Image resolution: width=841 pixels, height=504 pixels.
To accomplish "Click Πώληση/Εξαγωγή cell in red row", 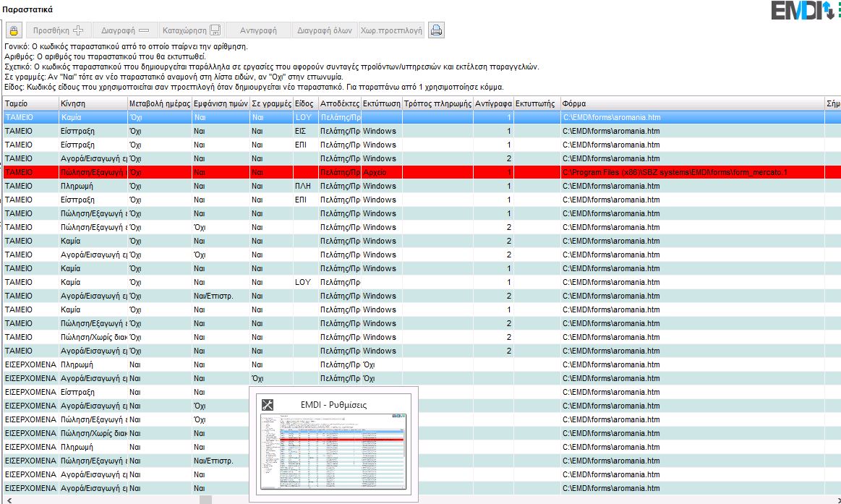I will 93,172.
